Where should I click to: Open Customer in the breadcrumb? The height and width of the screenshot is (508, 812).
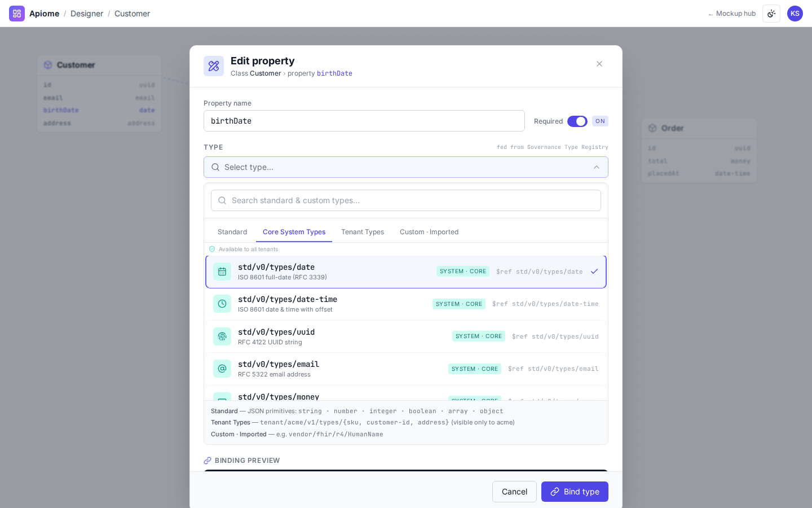132,14
